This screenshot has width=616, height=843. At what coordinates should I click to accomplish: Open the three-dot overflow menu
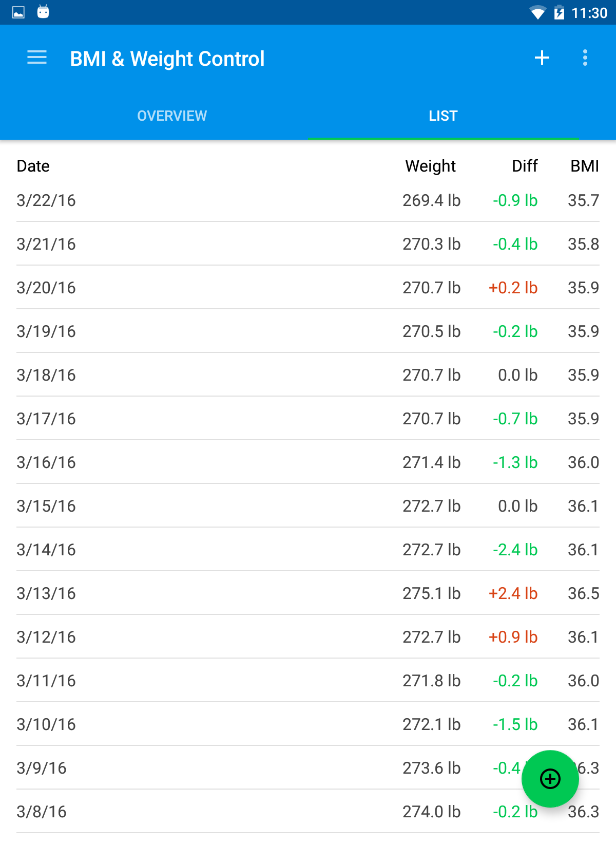[x=585, y=58]
